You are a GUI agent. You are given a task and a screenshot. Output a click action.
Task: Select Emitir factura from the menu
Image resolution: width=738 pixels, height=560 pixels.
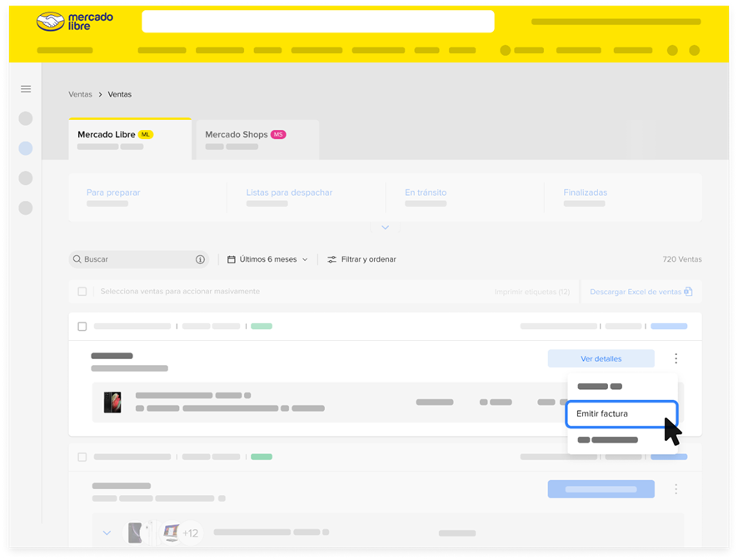click(621, 414)
